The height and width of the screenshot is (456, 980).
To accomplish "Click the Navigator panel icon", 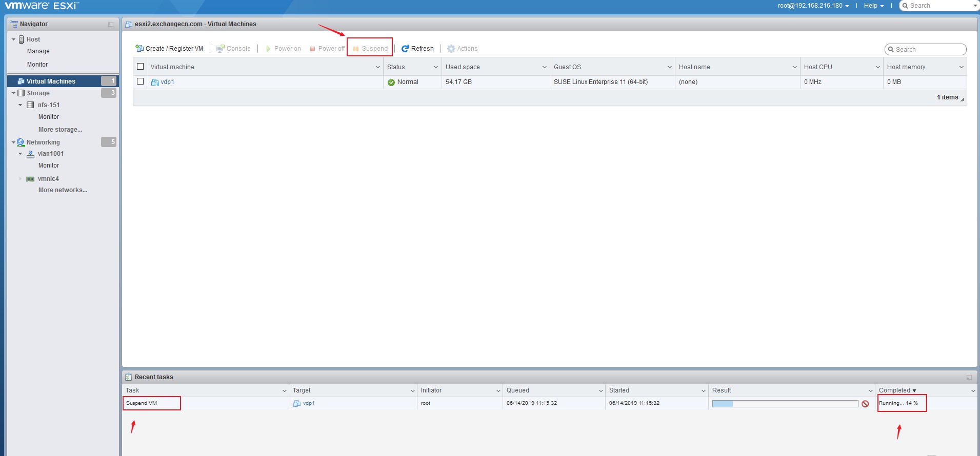I will pos(14,24).
